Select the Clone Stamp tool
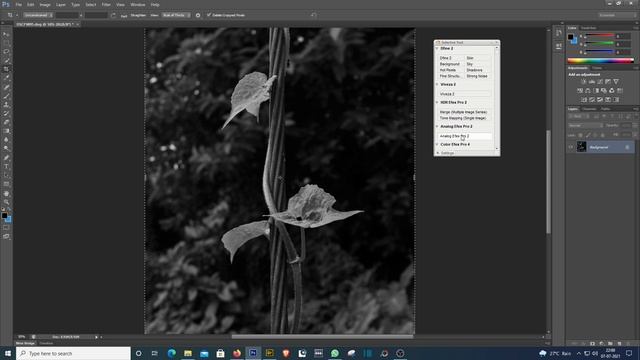640x360 pixels. click(x=6, y=104)
